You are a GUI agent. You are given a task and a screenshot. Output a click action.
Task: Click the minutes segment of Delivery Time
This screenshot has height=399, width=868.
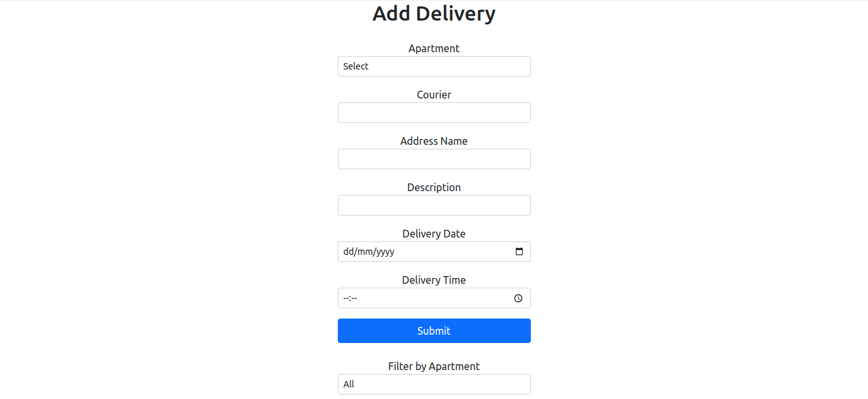pos(354,298)
